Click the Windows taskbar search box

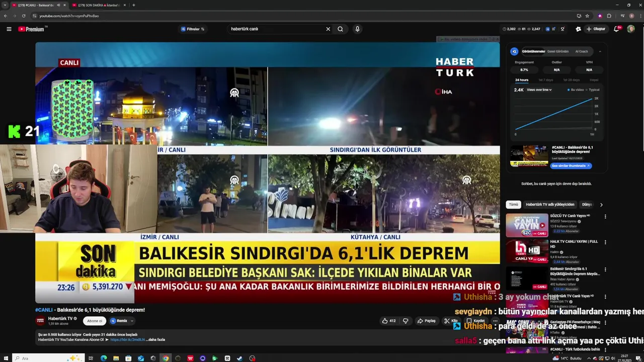click(48, 358)
